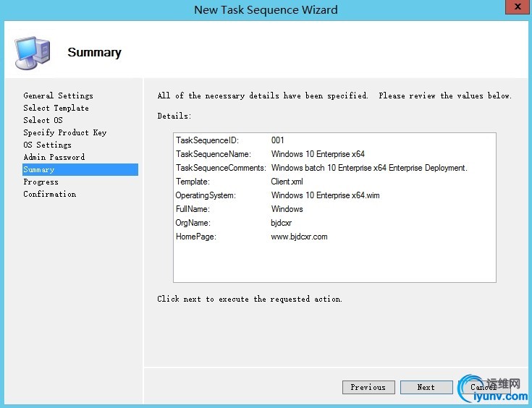Click the HomePage value www.bjdcxr.com

299,237
